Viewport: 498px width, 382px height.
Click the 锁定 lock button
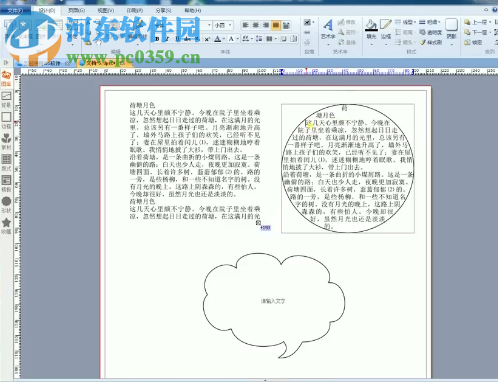pyautogui.click(x=473, y=42)
